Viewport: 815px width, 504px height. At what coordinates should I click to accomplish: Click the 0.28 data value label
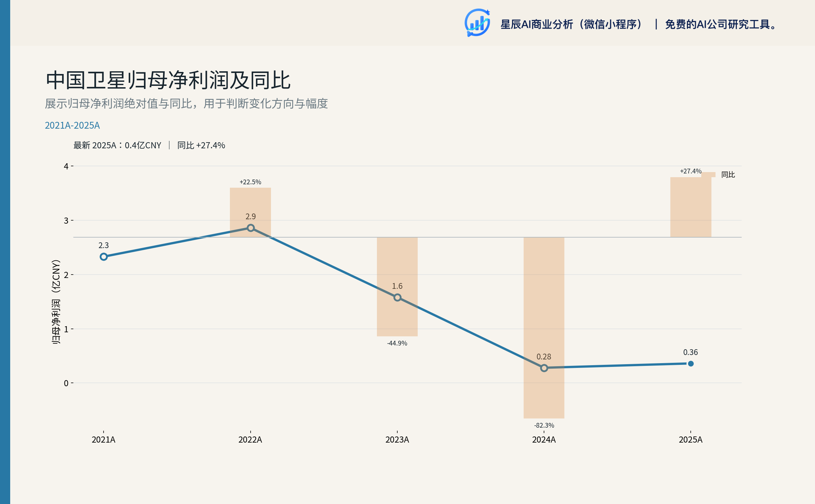tap(544, 357)
